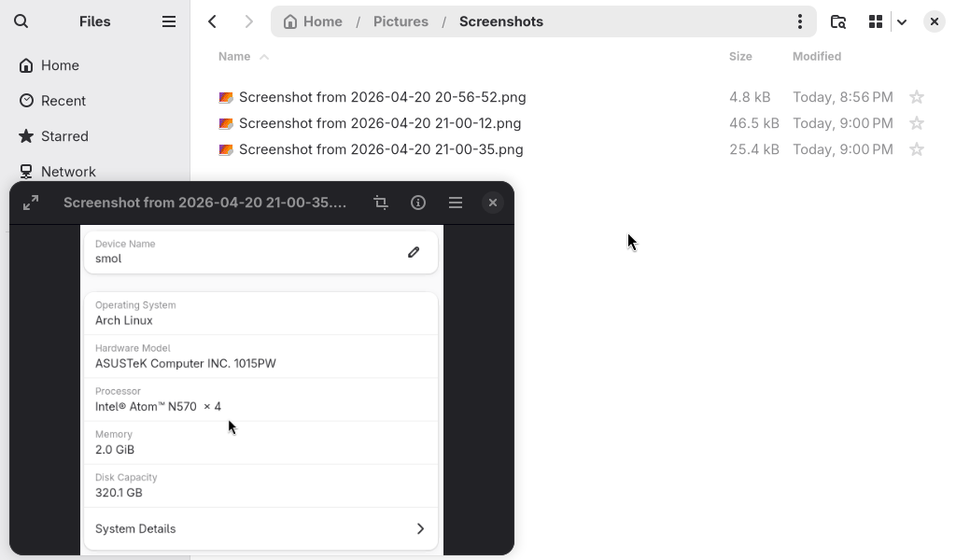Go to Pictures in the path bar

click(x=401, y=21)
